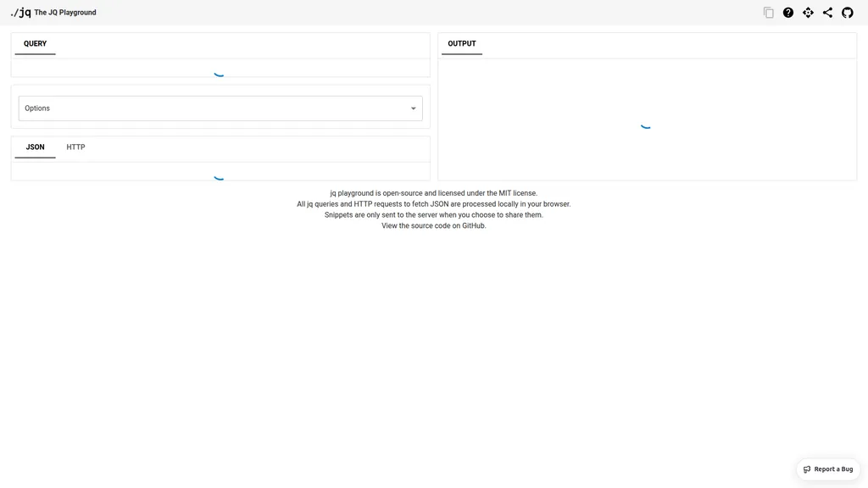
Task: Click the text about the MIT license
Action: point(433,193)
